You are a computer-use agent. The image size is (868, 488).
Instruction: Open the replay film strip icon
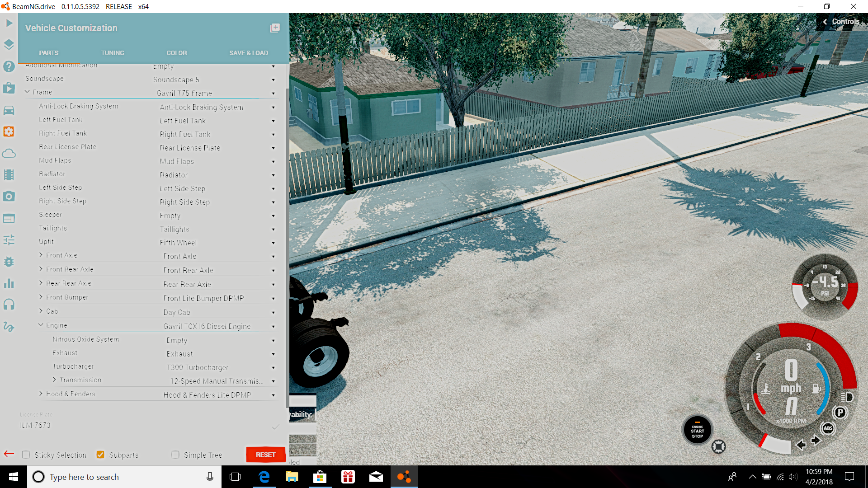tap(9, 175)
